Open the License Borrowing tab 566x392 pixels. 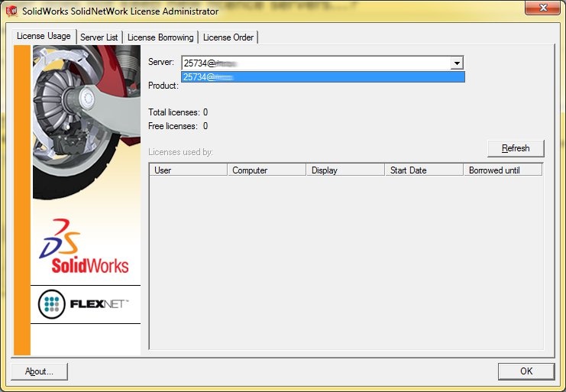[160, 37]
